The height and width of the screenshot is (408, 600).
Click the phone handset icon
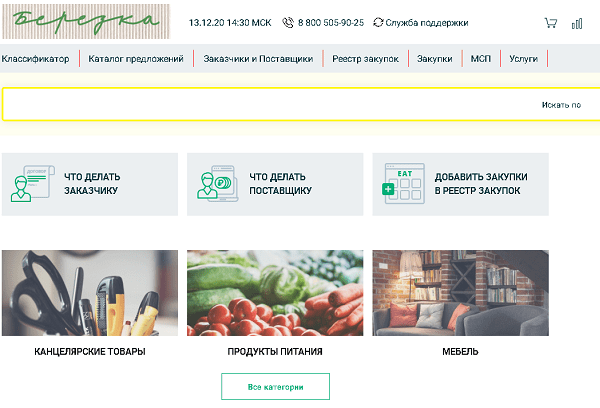pos(288,23)
